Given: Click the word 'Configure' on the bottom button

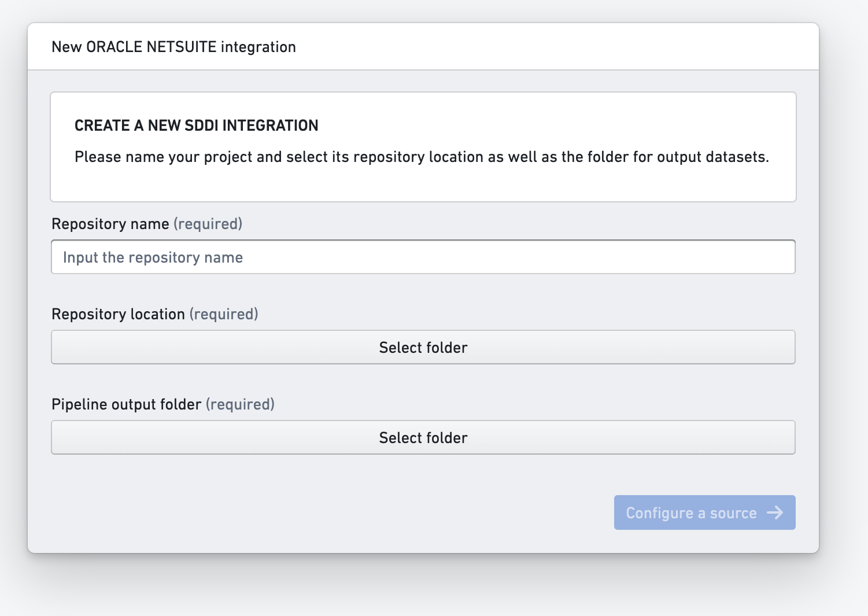Looking at the screenshot, I should pyautogui.click(x=659, y=513).
